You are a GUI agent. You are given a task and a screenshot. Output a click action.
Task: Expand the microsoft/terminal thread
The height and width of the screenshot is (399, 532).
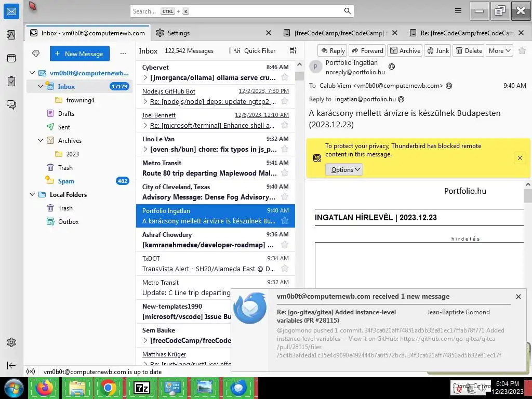pyautogui.click(x=145, y=126)
